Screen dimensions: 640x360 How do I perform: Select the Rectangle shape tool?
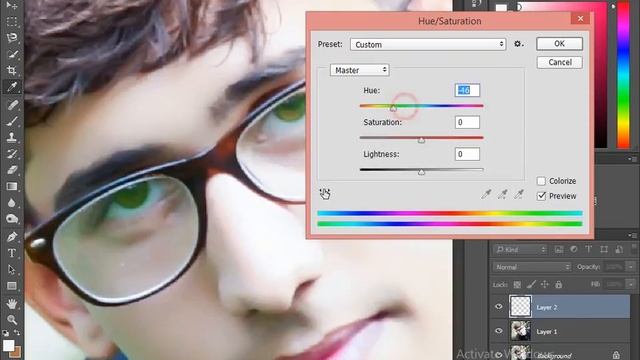(12, 286)
